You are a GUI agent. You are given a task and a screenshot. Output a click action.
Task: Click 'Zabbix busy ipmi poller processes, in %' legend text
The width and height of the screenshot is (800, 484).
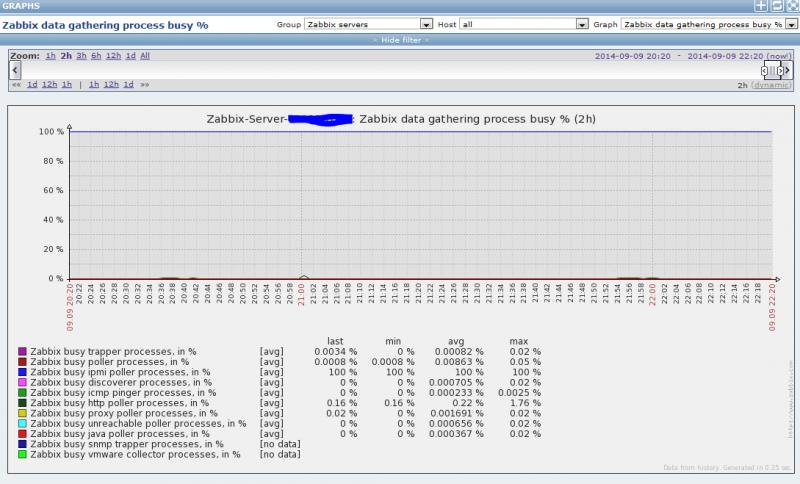120,372
